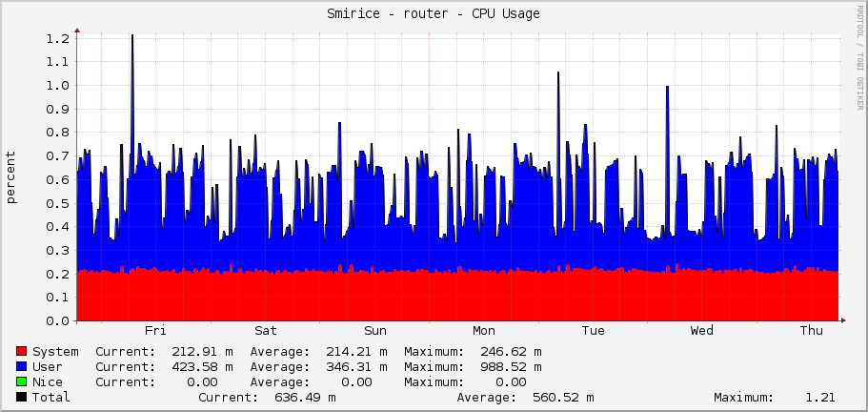Click the tallest spike peak near Friday
The width and height of the screenshot is (868, 412).
click(132, 35)
